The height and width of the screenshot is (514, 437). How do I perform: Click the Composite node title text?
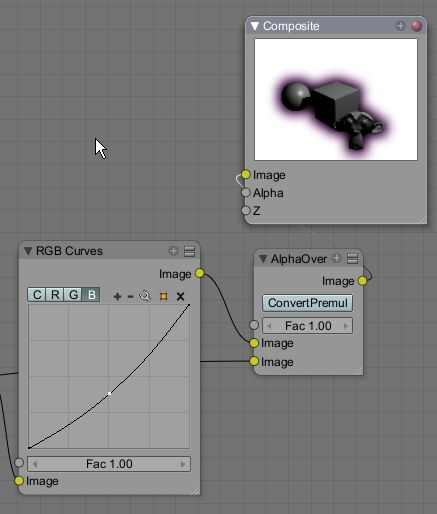pyautogui.click(x=291, y=26)
